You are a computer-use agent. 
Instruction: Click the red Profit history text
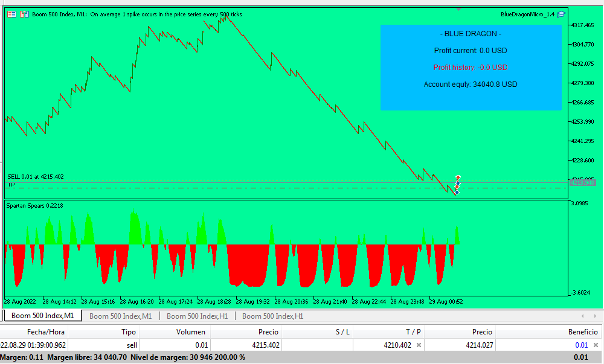pos(471,68)
